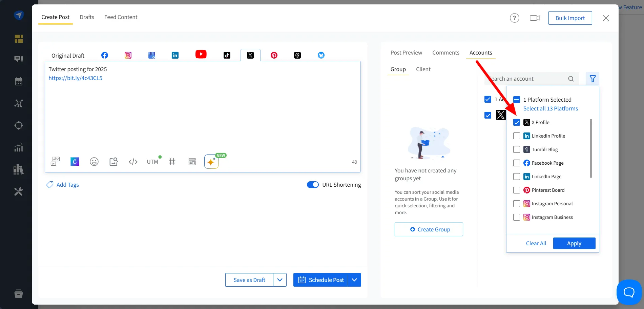Click the Search an account field
Image resolution: width=644 pixels, height=309 pixels.
tap(527, 79)
